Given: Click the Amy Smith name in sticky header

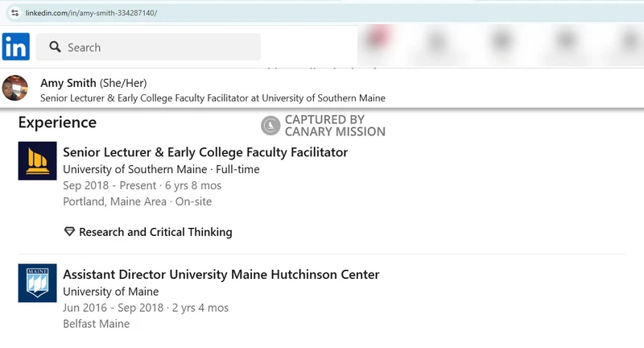Looking at the screenshot, I should tap(68, 83).
